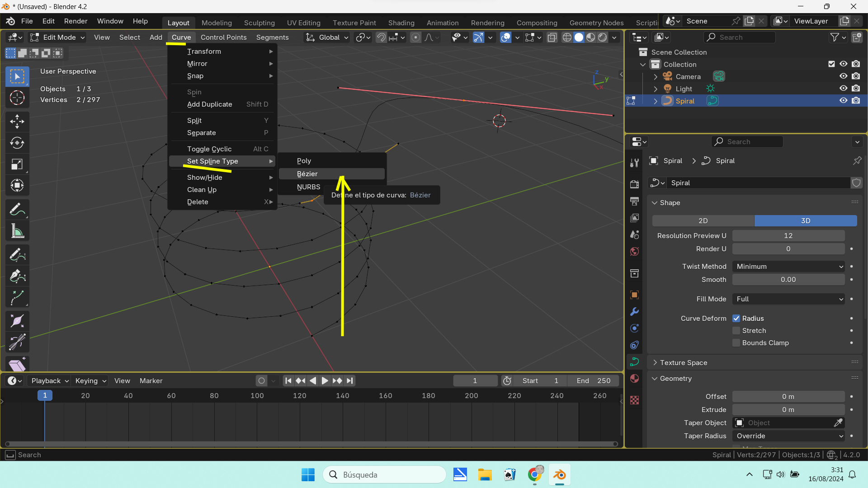Viewport: 868px width, 488px height.
Task: Switch curve shape to 2D
Action: click(x=703, y=221)
